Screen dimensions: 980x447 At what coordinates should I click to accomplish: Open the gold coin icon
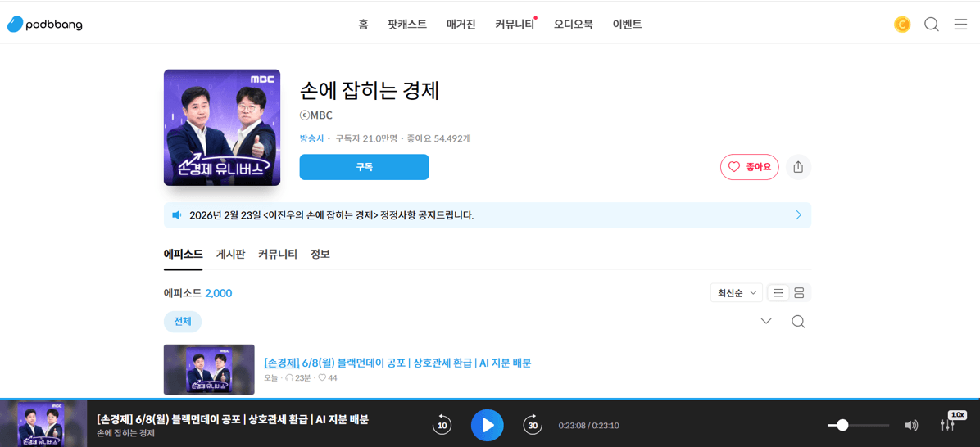click(902, 25)
